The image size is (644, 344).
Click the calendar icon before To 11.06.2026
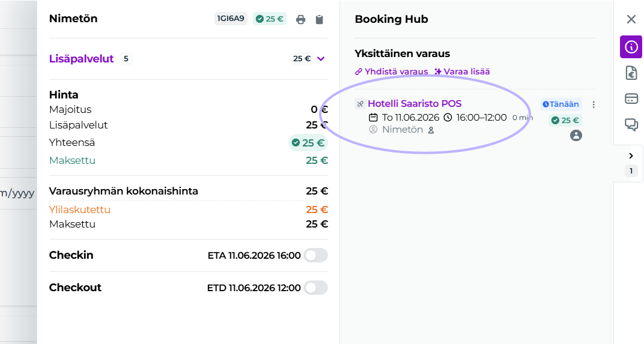coord(373,118)
